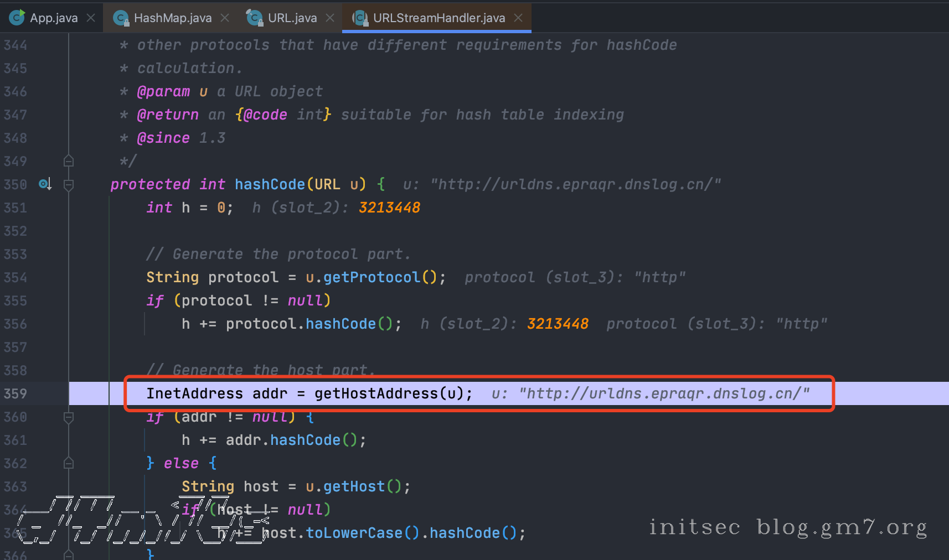Click the URLStreamHandler.java class icon
Screen dimensions: 949x560
point(360,18)
